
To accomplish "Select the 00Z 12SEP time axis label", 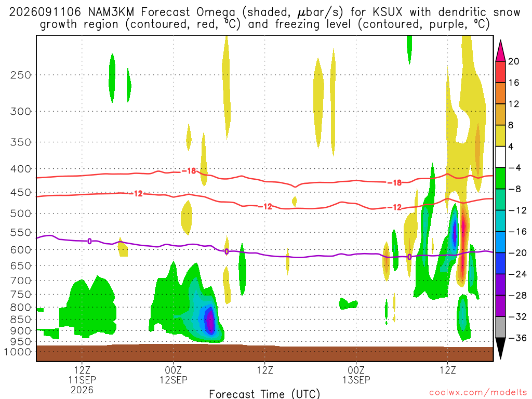I will 174,375.
